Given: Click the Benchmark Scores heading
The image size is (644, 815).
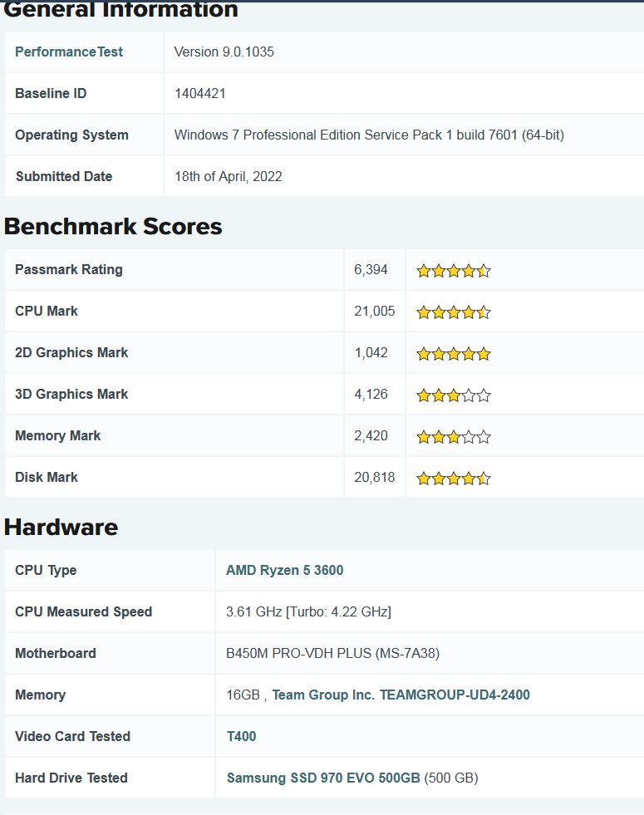Looking at the screenshot, I should (x=113, y=227).
